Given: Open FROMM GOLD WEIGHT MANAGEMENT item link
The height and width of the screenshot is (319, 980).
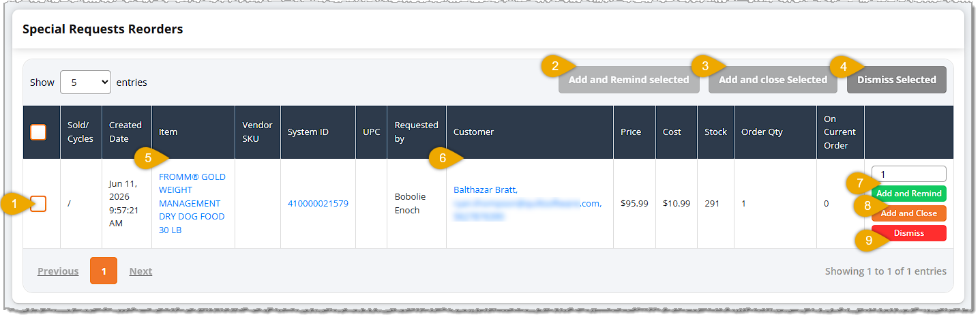Looking at the screenshot, I should (192, 203).
